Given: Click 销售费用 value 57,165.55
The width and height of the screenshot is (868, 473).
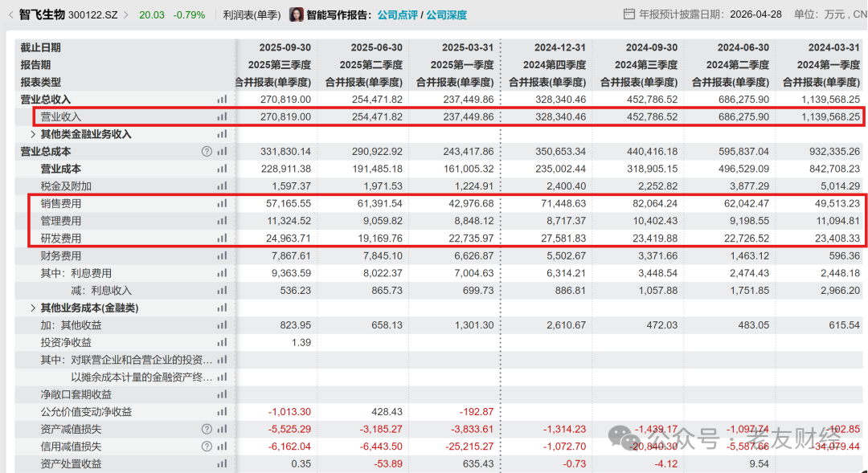Looking at the screenshot, I should click(x=289, y=204).
